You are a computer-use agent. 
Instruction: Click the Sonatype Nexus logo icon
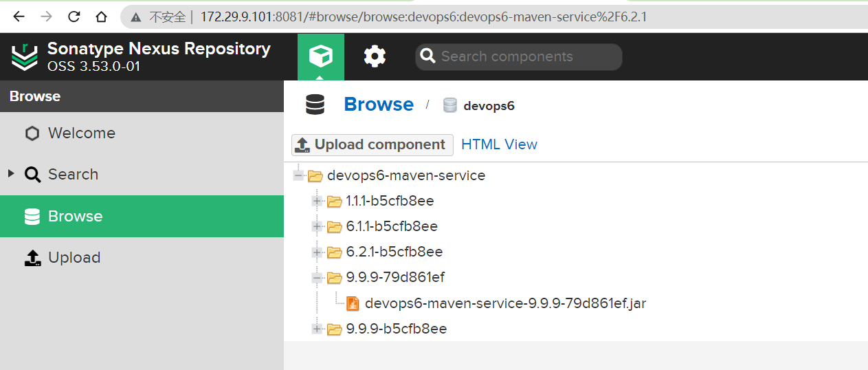tap(25, 56)
